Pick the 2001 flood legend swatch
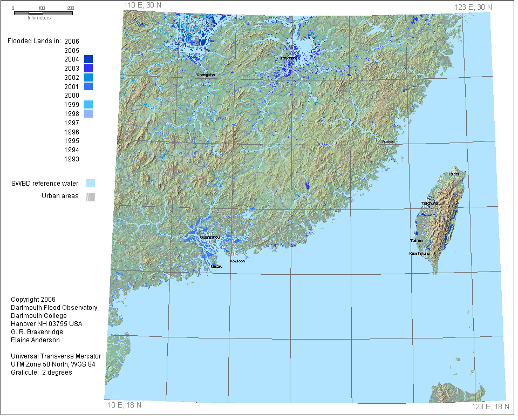The image size is (518, 420). [x=88, y=87]
